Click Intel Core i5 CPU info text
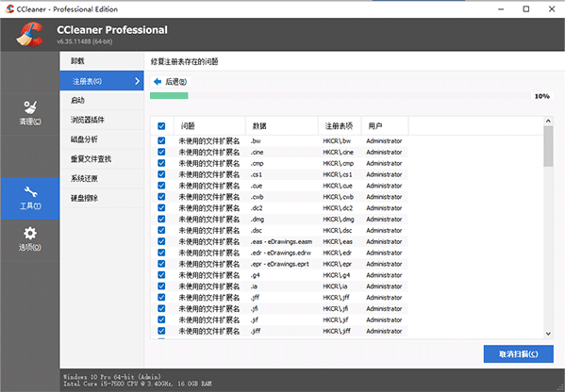The height and width of the screenshot is (392, 565). click(138, 384)
